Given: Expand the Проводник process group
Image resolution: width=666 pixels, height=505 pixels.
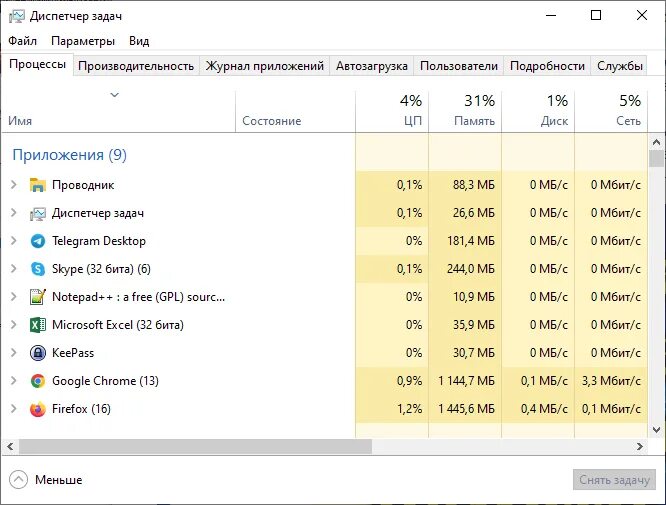Looking at the screenshot, I should point(14,185).
